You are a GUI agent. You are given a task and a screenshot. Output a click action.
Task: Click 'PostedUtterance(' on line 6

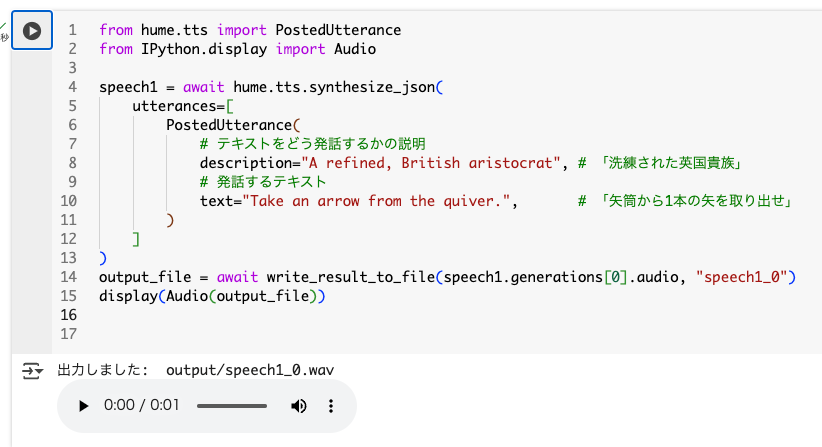(x=233, y=125)
